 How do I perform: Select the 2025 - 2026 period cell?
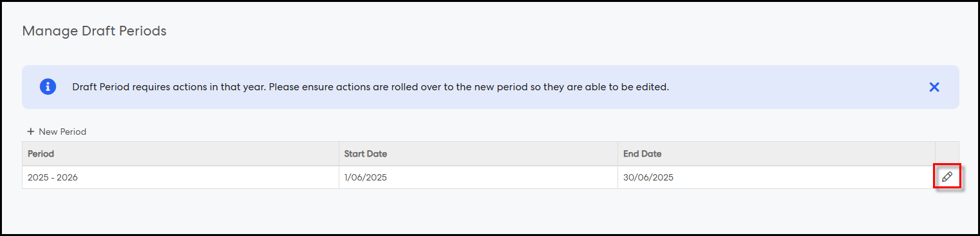(x=180, y=177)
